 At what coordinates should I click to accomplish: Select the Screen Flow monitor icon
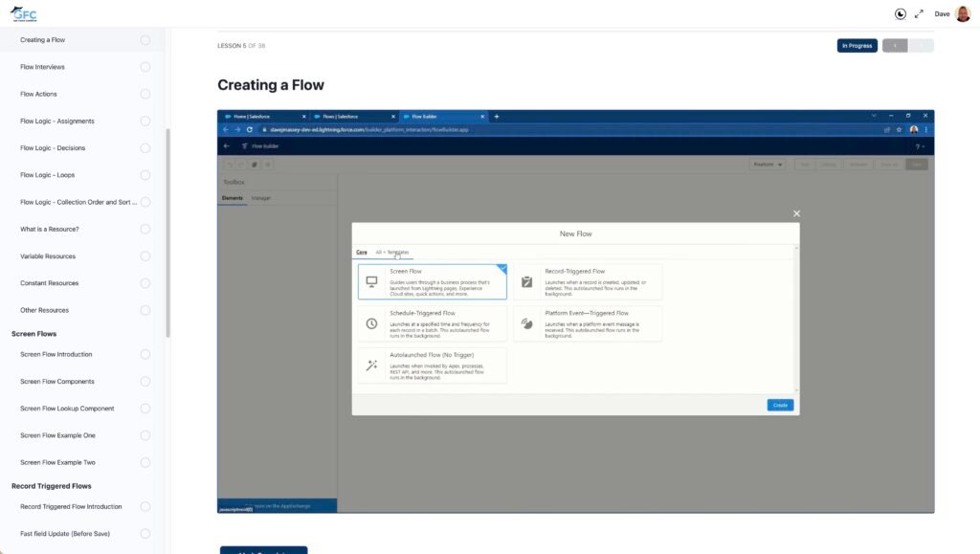[x=371, y=281]
